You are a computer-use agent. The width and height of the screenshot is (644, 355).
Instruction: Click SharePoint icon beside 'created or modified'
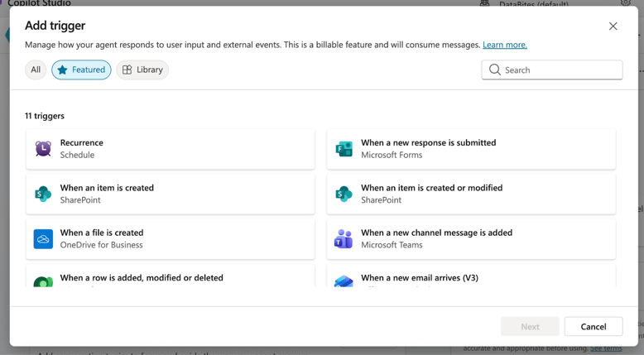coord(344,194)
